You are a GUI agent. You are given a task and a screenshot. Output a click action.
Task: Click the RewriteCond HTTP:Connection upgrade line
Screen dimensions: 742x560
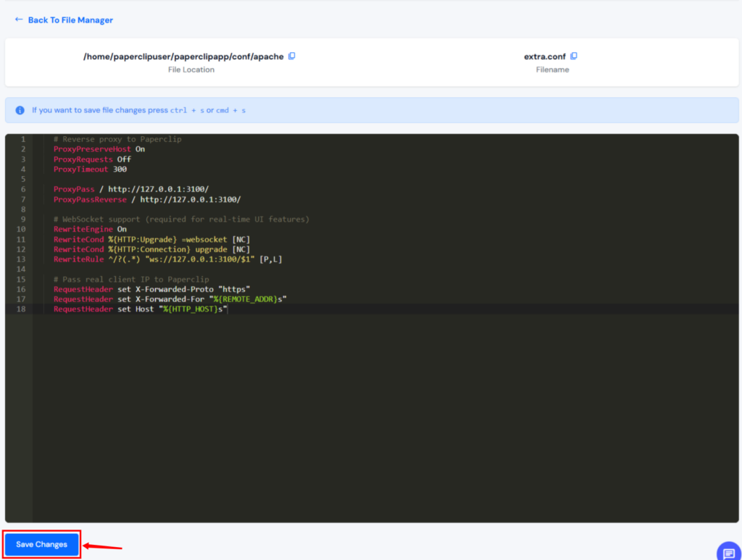point(152,249)
